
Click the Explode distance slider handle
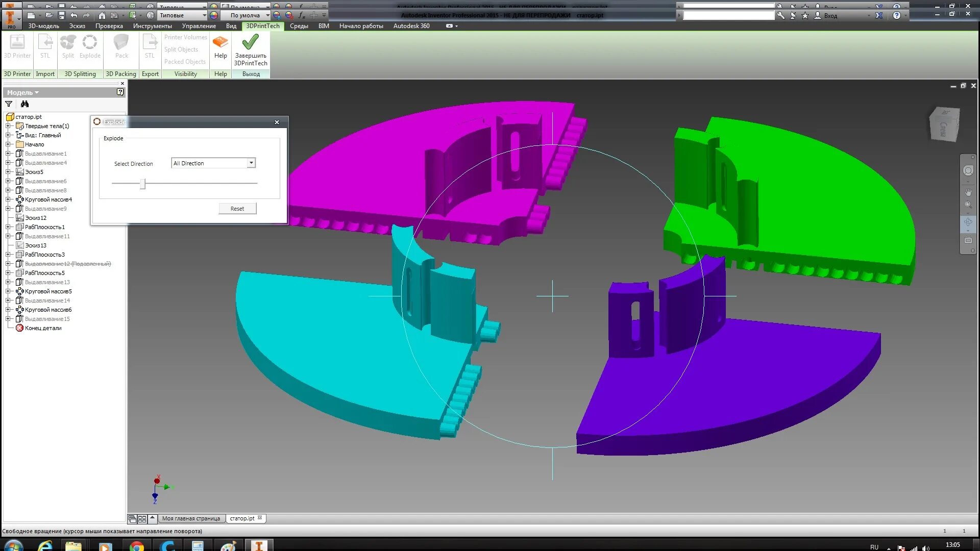[x=143, y=184]
